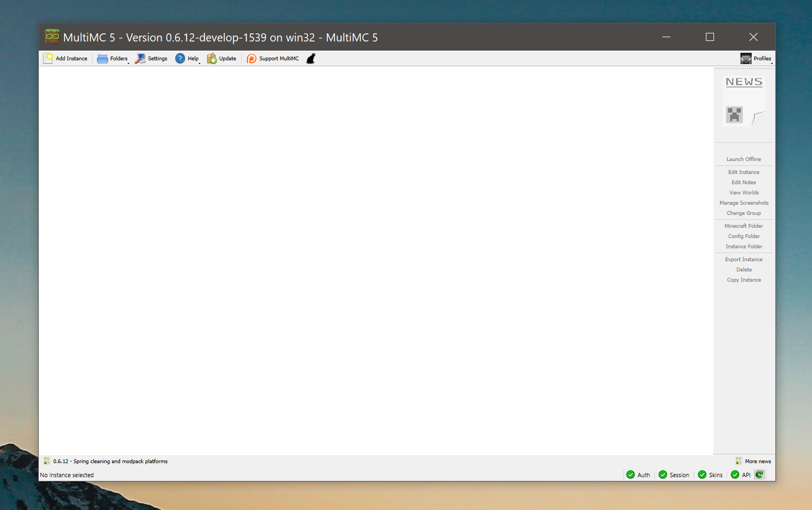Click the Support MultiMC Patreon icon
This screenshot has height=510, width=812.
tap(251, 58)
